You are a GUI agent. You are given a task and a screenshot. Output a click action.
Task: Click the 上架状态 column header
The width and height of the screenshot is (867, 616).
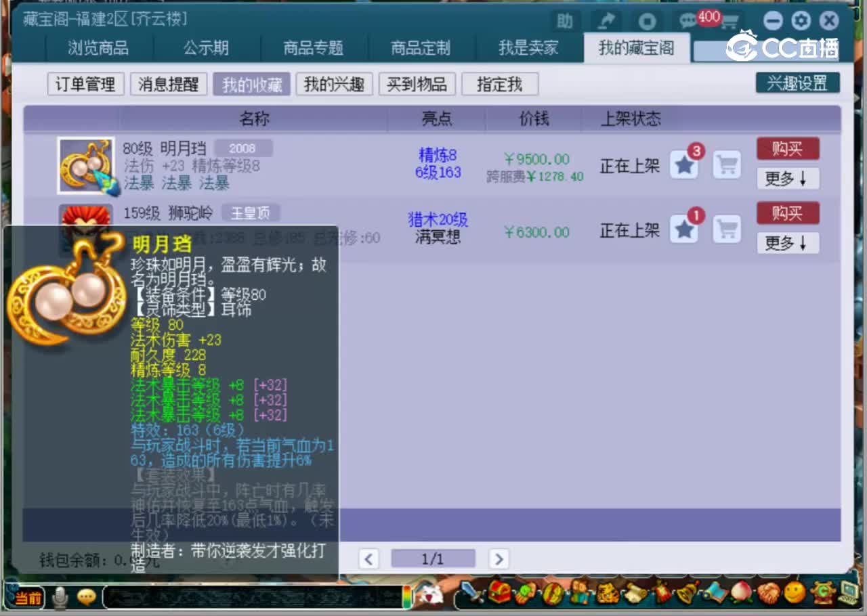(631, 119)
